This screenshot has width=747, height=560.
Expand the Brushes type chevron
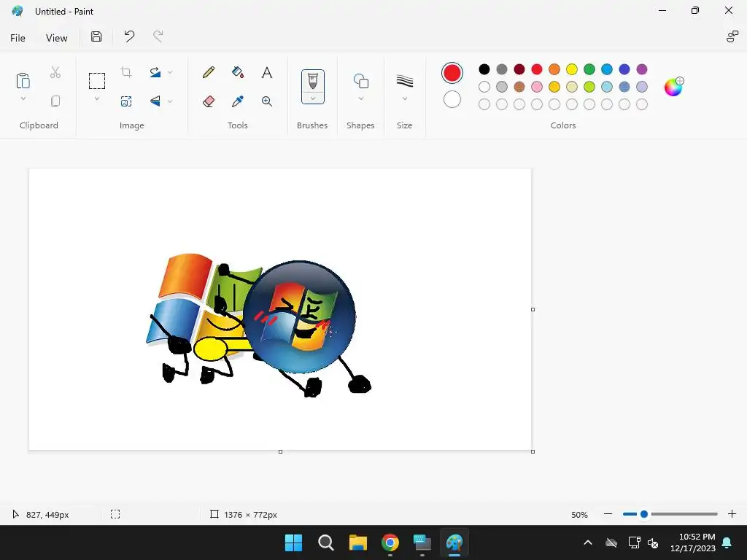tap(312, 98)
